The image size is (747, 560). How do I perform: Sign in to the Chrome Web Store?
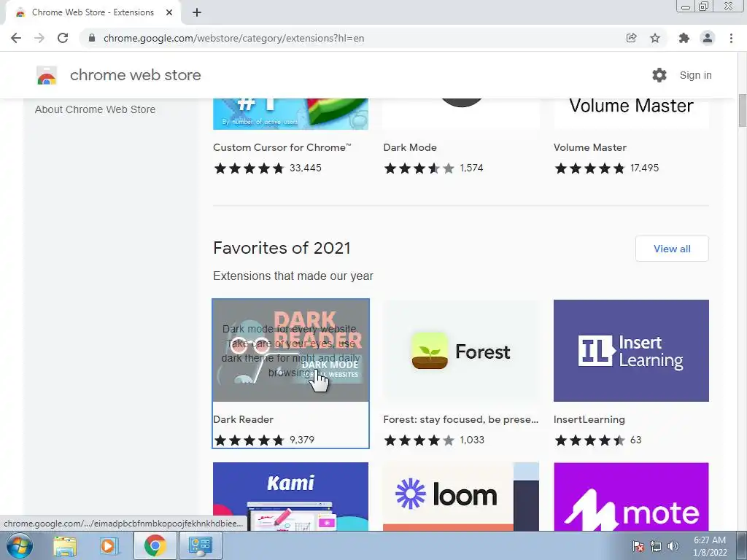[x=695, y=75]
